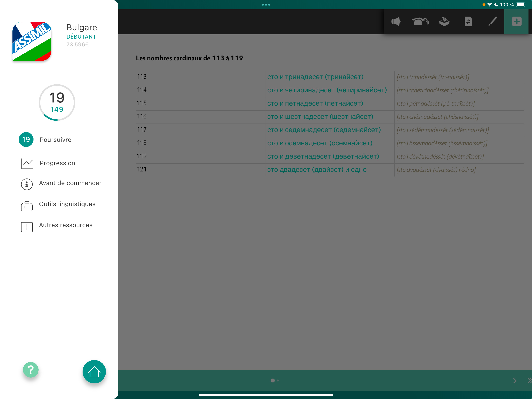
Task: Tap the DÉBUTANT level label
Action: tap(81, 37)
